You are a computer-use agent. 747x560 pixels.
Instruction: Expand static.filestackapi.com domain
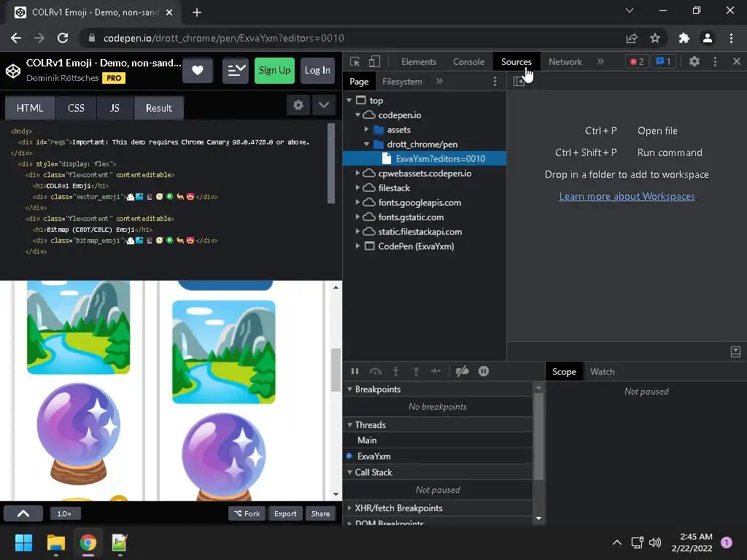pyautogui.click(x=357, y=231)
